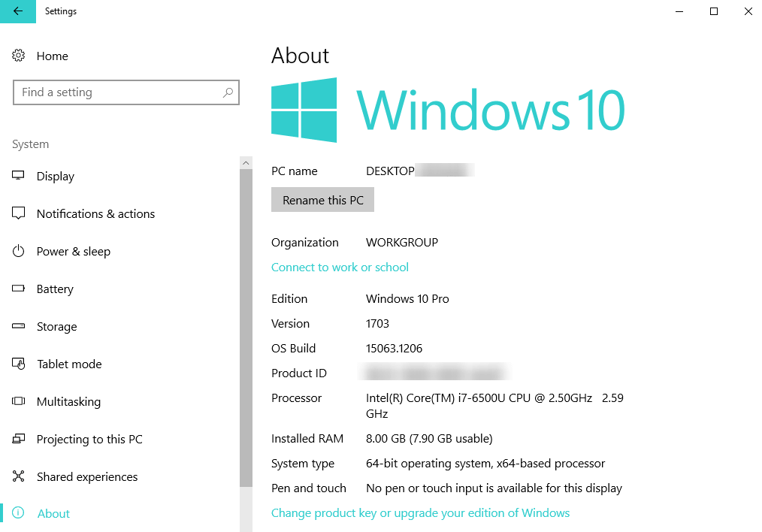The width and height of the screenshot is (762, 532).
Task: Click the Display monitor icon
Action: pyautogui.click(x=18, y=176)
